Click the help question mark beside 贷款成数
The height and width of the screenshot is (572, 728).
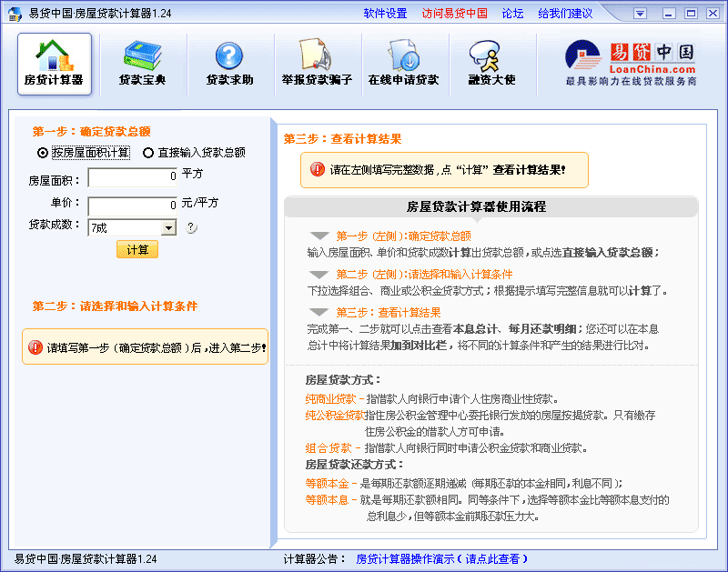click(191, 228)
